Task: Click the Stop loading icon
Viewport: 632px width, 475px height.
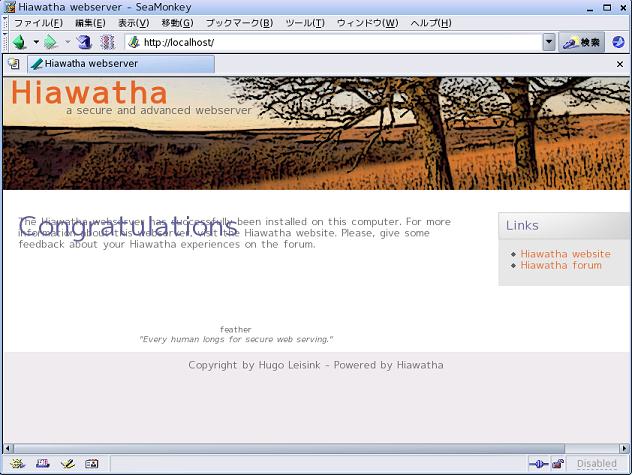Action: click(107, 42)
